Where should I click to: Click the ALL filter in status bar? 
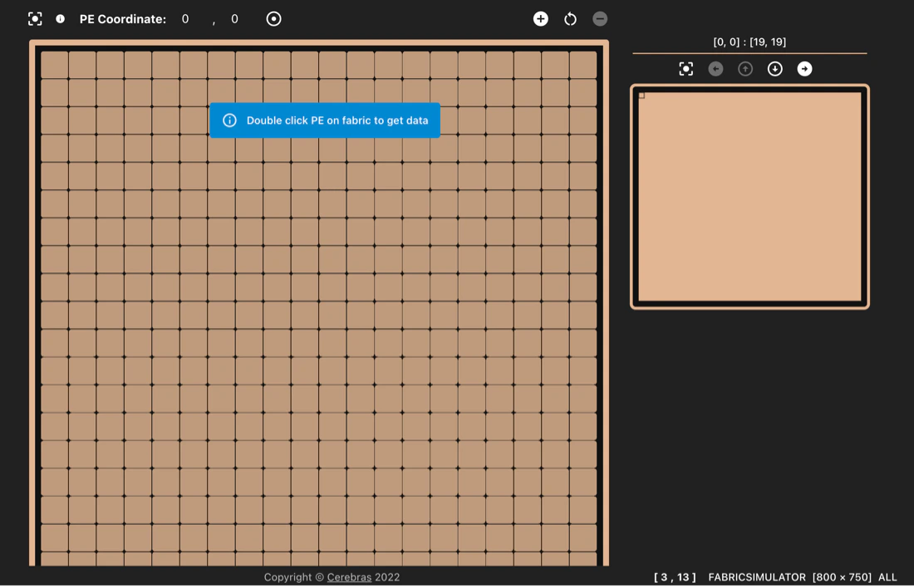click(x=887, y=577)
